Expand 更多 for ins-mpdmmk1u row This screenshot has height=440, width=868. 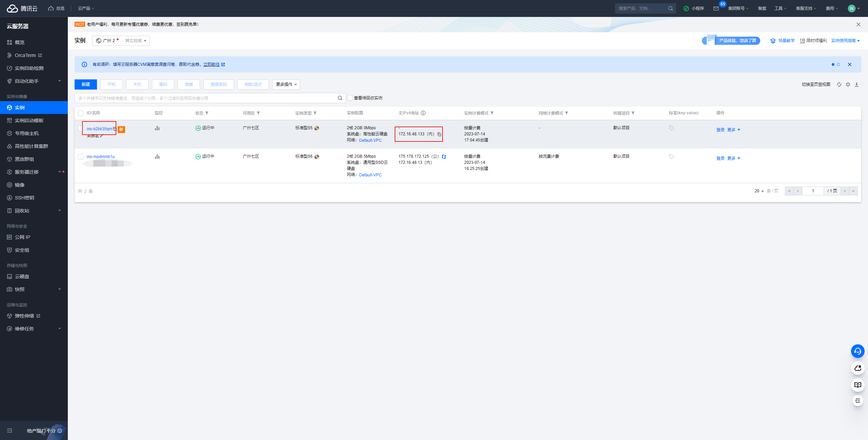click(733, 158)
